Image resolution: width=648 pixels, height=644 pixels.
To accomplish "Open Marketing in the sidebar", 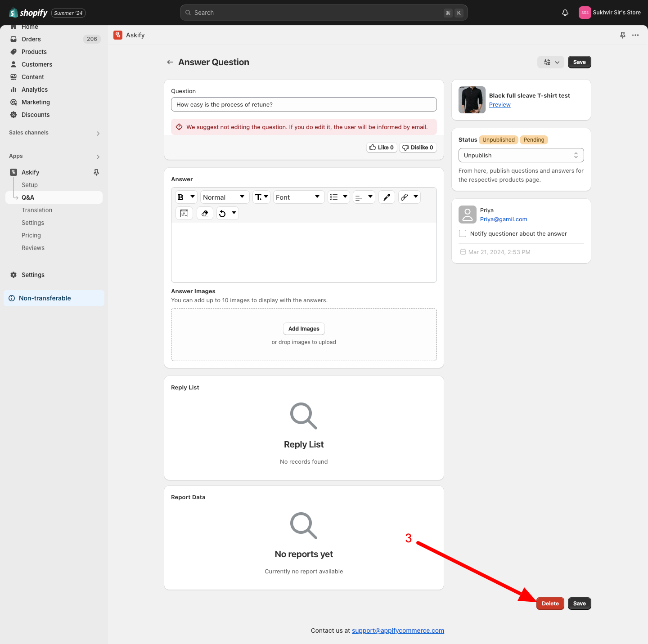I will [54, 102].
